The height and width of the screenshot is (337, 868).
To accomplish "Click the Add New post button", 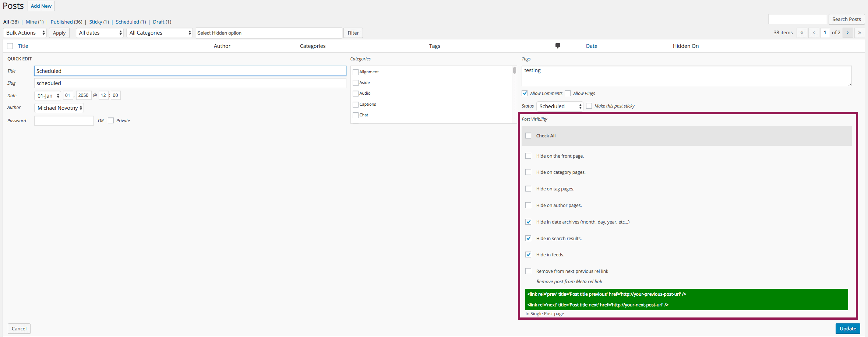I will (41, 6).
